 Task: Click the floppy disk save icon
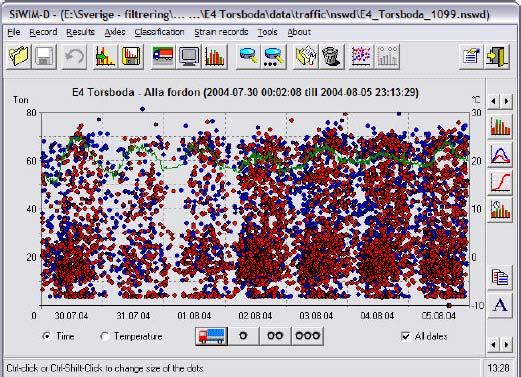tap(44, 56)
